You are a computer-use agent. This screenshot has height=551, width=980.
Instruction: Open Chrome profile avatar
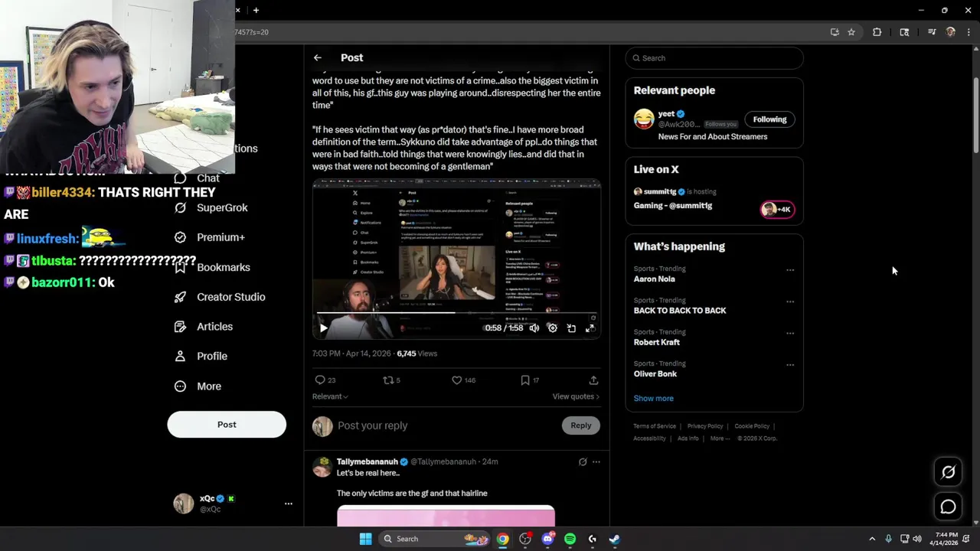[951, 32]
